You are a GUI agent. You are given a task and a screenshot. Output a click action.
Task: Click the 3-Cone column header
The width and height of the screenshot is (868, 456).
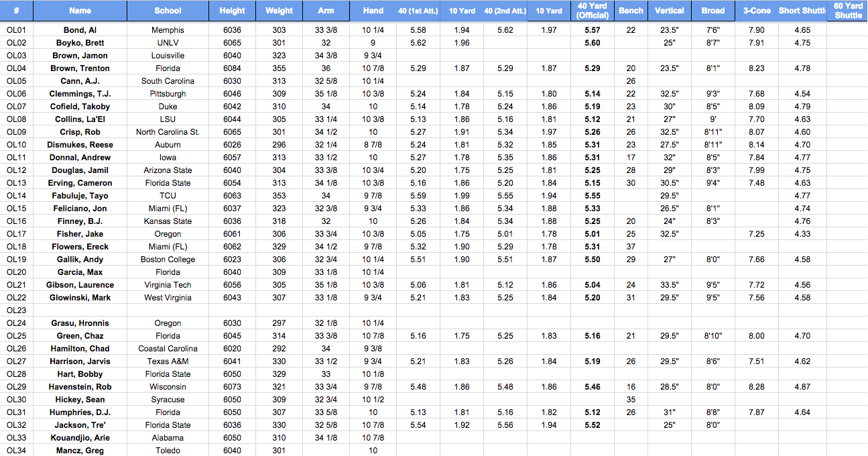(x=757, y=11)
